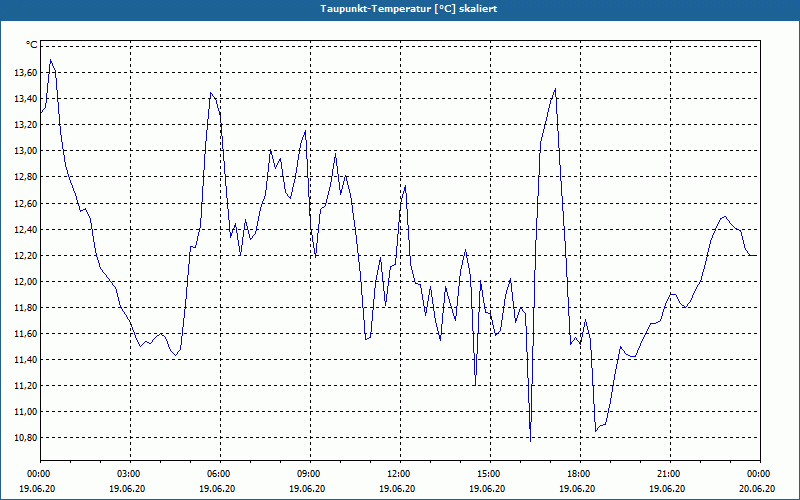Image resolution: width=800 pixels, height=500 pixels.
Task: Click the y-axis tick '12,40'
Action: (26, 230)
